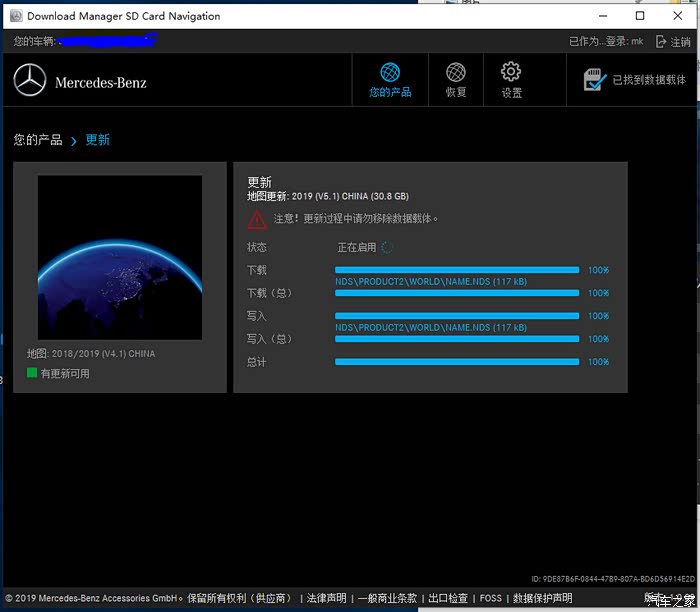Click the 恢复 (Restore) globe icon

456,73
